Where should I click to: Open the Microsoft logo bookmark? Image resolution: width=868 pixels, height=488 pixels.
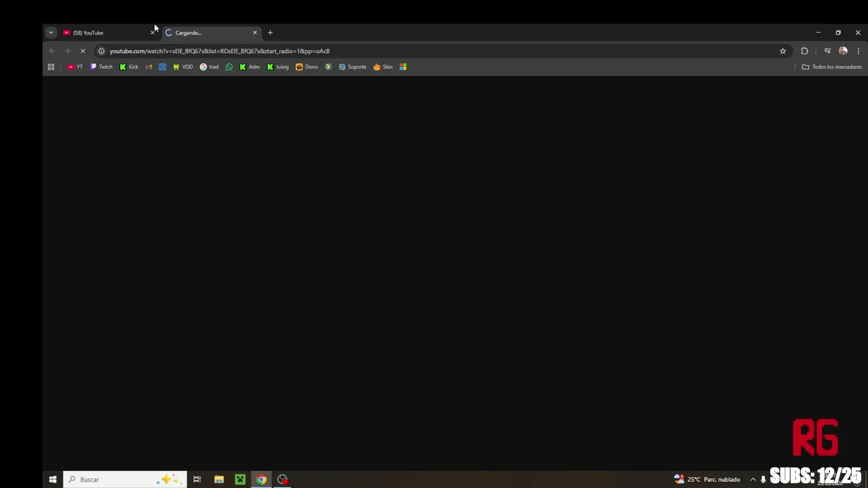[x=403, y=66]
